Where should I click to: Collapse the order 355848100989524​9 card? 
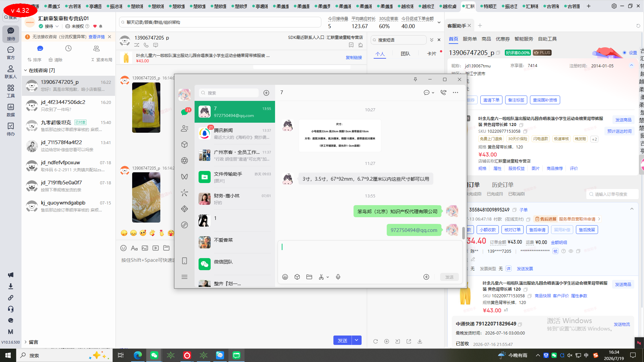pos(632,209)
